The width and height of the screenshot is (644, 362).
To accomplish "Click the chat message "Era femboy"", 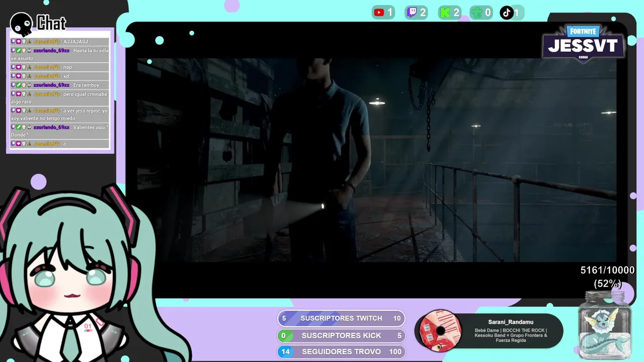I will click(60, 85).
